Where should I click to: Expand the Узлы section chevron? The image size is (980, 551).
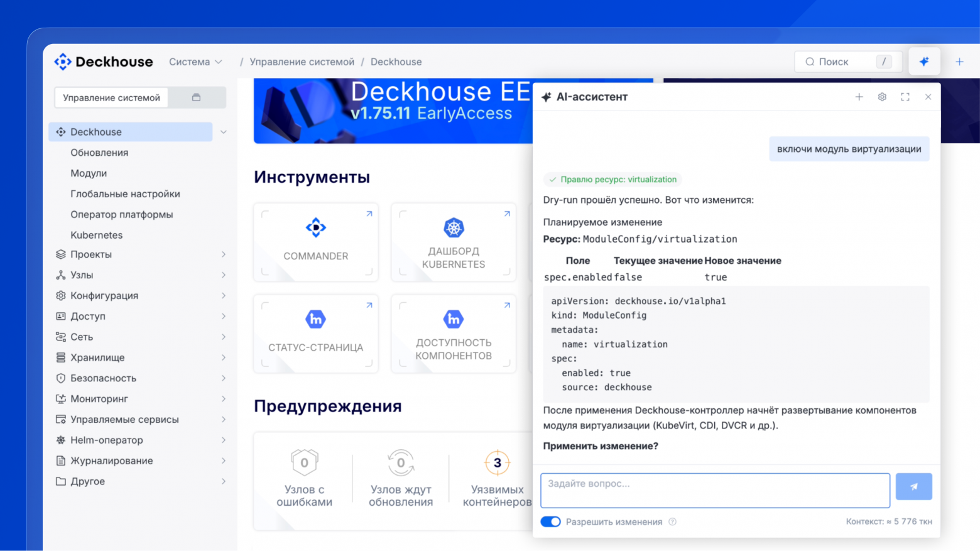(224, 275)
